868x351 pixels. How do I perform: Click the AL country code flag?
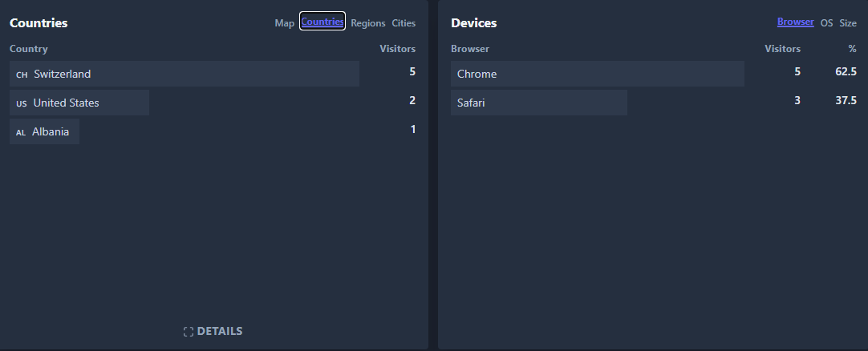21,132
